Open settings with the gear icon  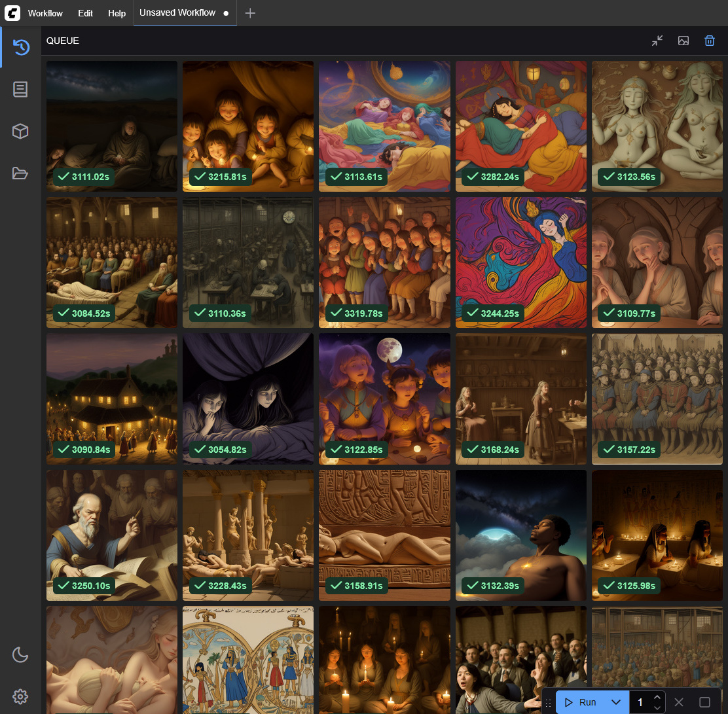pyautogui.click(x=20, y=696)
